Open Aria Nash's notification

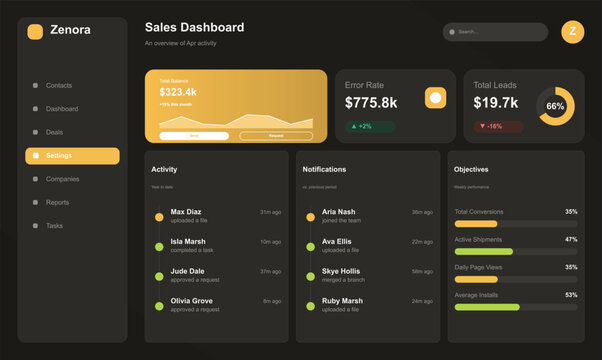coord(368,216)
